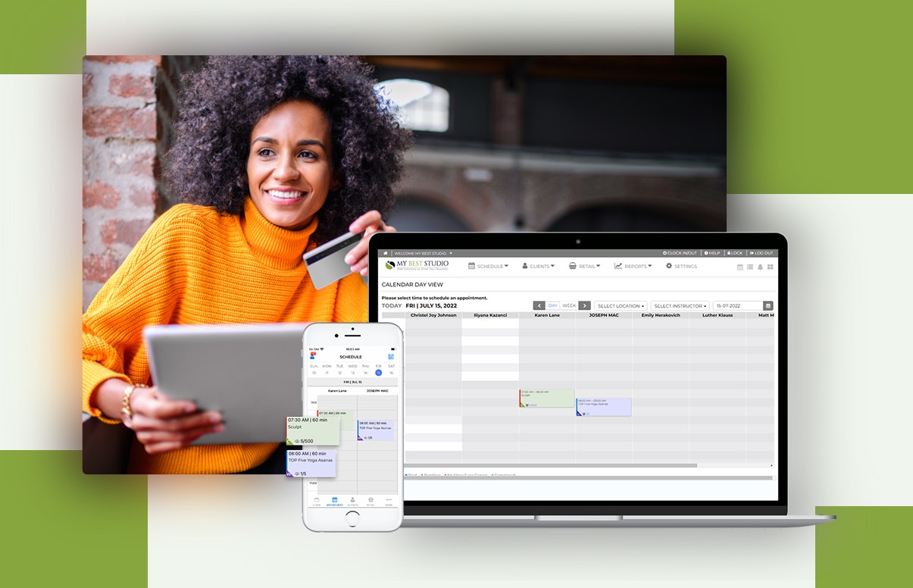This screenshot has height=588, width=913.
Task: Open the Retail menu
Action: tap(584, 266)
